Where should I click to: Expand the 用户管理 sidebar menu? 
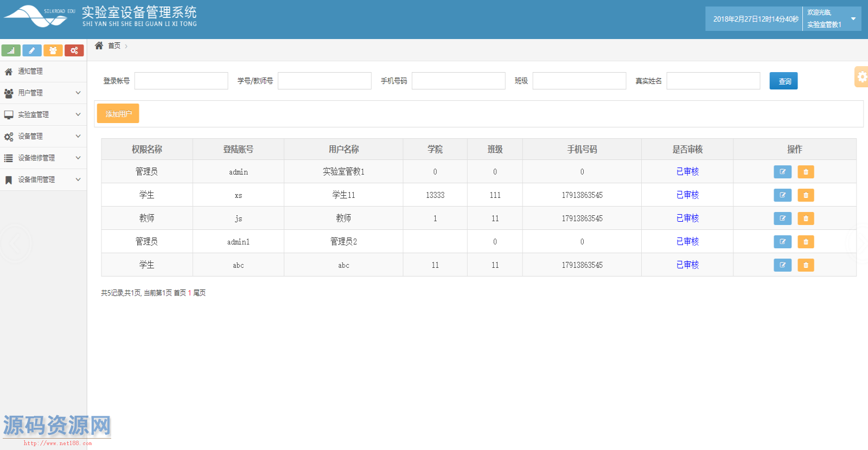43,93
